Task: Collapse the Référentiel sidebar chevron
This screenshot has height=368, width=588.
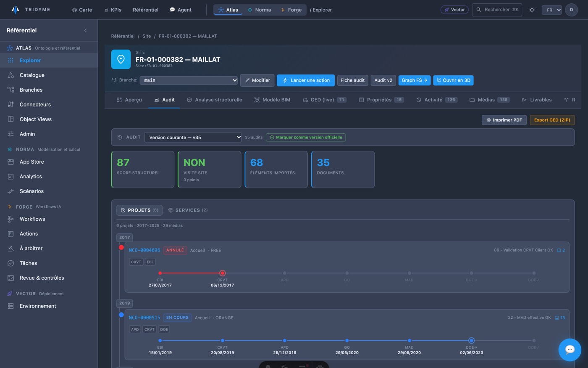Action: click(86, 30)
